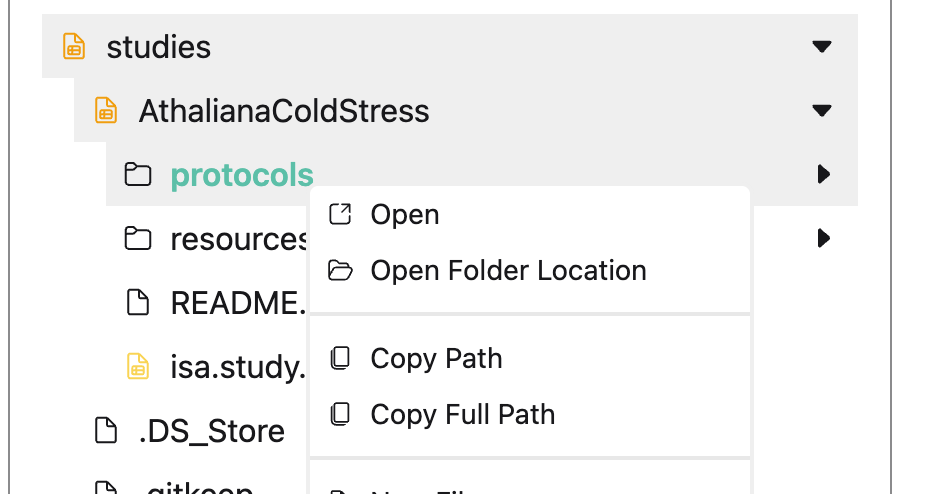Click the resources folder icon
The width and height of the screenshot is (946, 494).
138,238
